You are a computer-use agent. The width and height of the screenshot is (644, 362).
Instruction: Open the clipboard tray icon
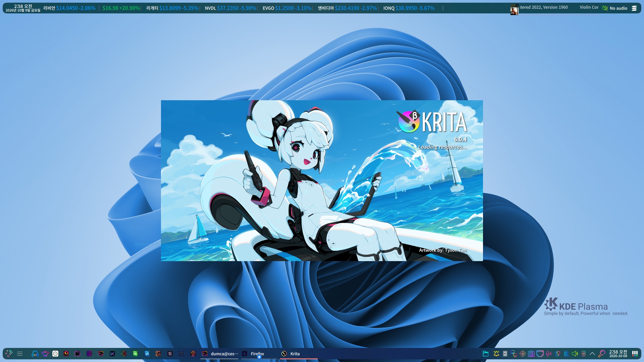(x=531, y=354)
